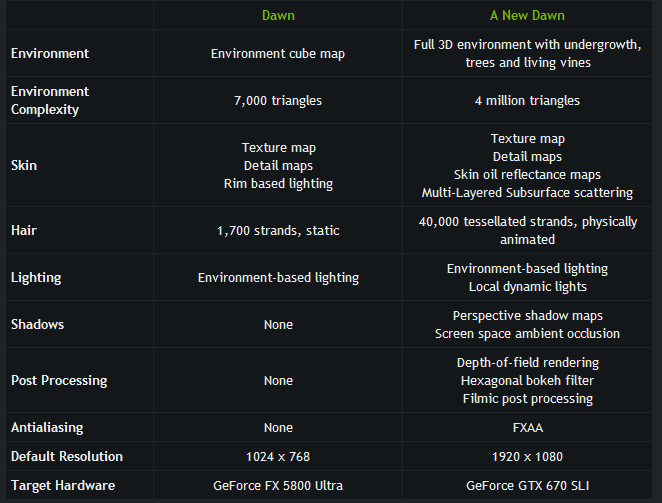
Task: Click the "Lighting" row label
Action: pyautogui.click(x=35, y=277)
